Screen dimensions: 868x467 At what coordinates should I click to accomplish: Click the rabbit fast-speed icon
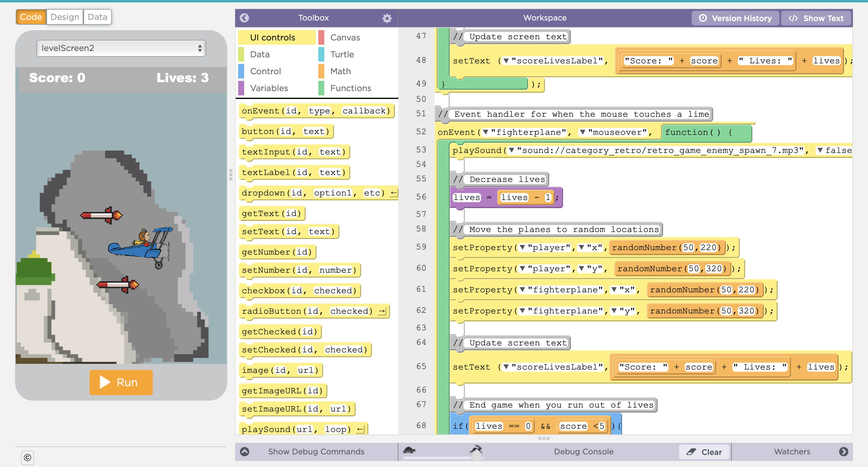pyautogui.click(x=476, y=449)
